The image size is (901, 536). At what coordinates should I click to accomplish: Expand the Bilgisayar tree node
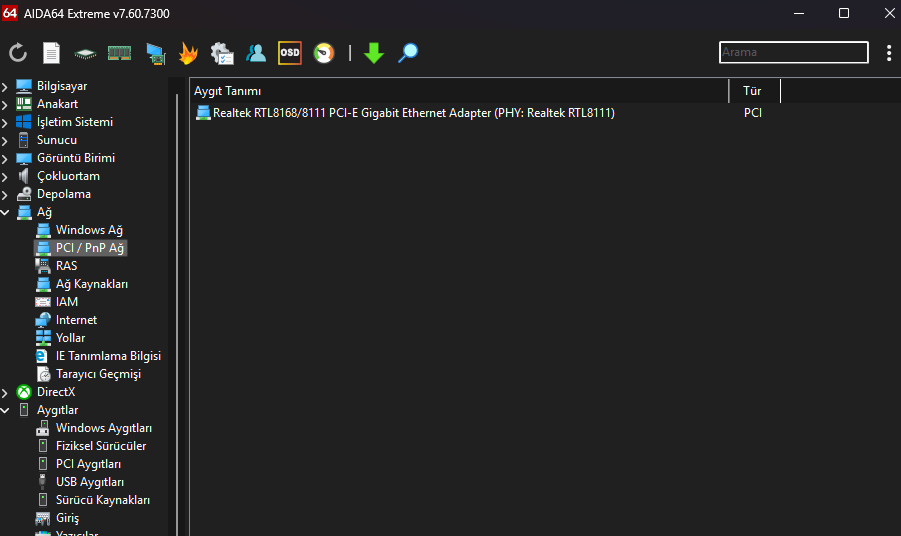point(5,87)
